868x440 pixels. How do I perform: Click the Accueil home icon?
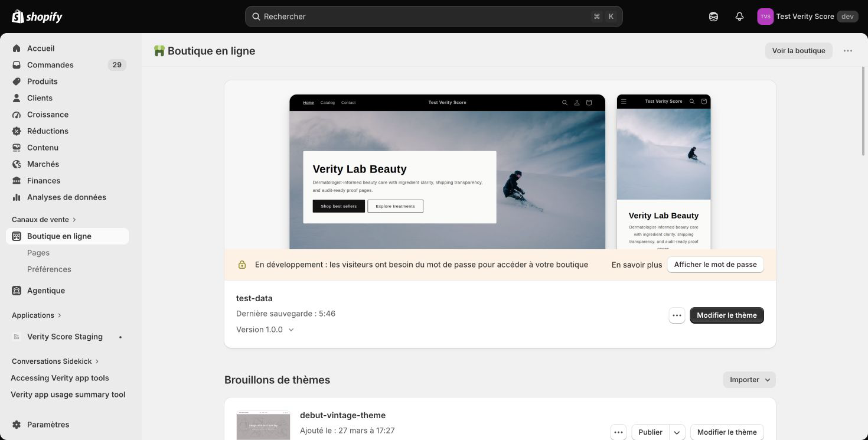point(17,48)
